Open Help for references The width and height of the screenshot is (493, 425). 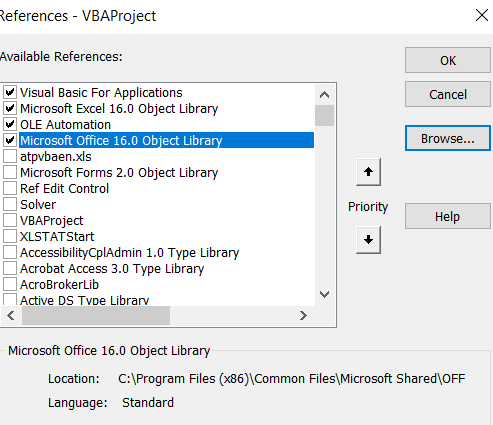tap(448, 216)
